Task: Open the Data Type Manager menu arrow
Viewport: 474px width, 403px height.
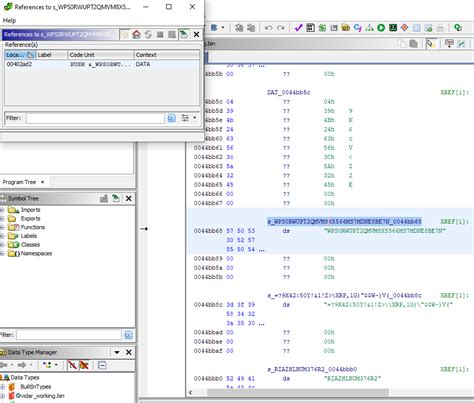Action: [117, 352]
